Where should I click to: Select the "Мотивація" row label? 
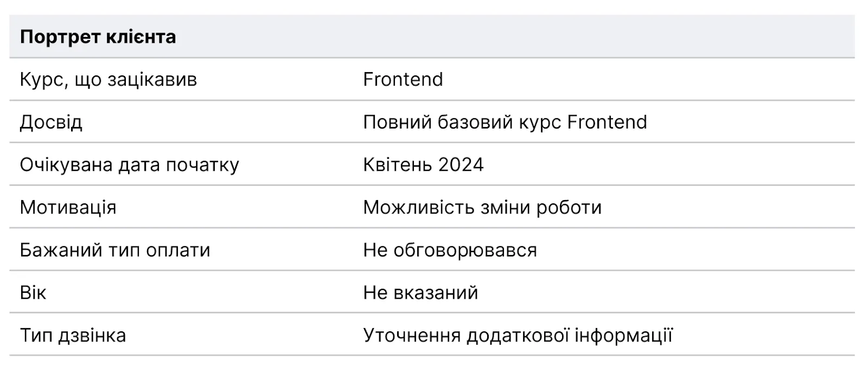coord(68,208)
